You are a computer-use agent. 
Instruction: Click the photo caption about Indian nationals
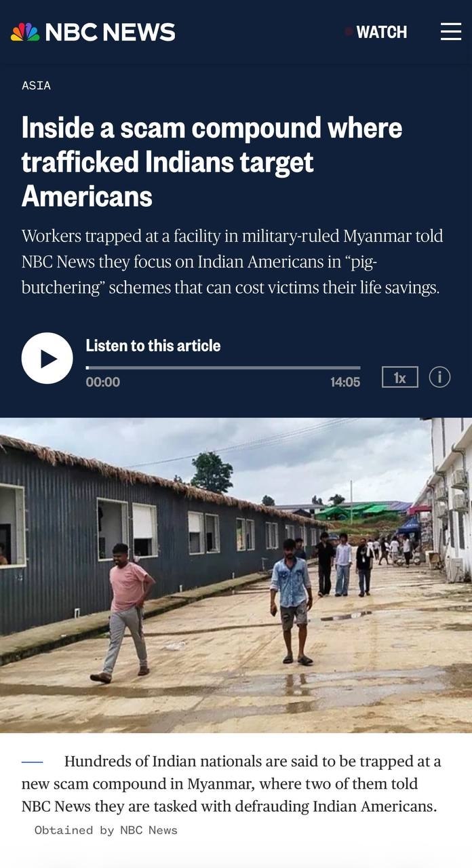click(x=231, y=784)
